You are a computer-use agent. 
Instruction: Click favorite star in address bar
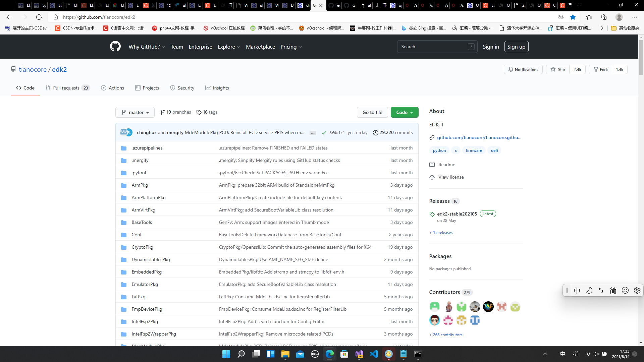tap(573, 17)
